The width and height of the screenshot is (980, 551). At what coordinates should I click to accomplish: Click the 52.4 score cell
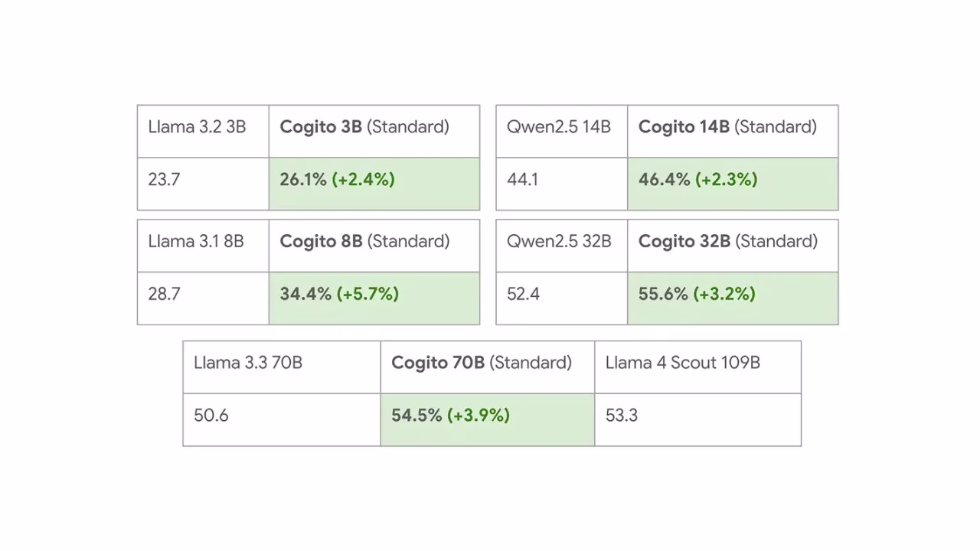[562, 298]
